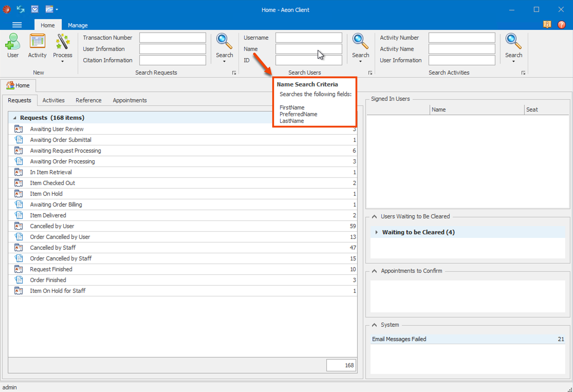Create a new Activity record
The width and height of the screenshot is (573, 392).
pos(37,46)
